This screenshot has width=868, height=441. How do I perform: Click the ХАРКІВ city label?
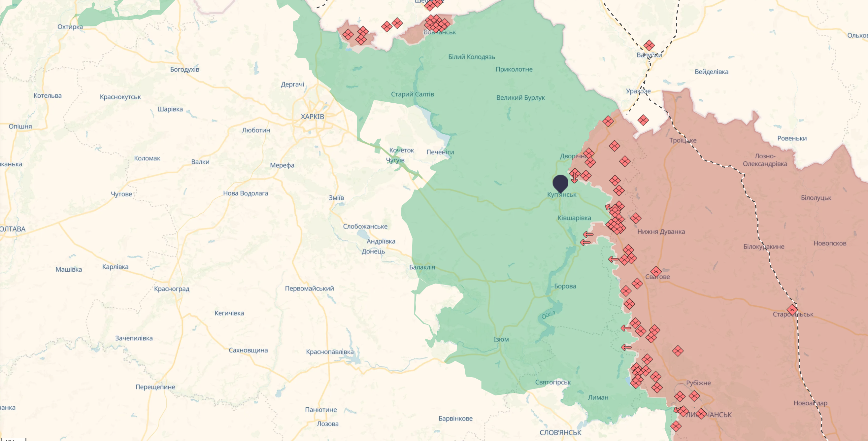312,117
